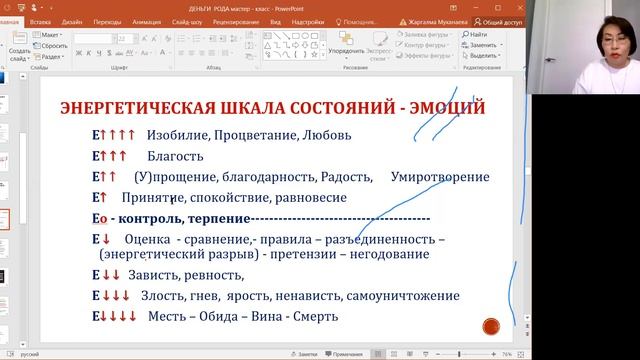This screenshot has height=360, width=640.
Task: Select the line shape in shapes gallery
Action: (277, 36)
